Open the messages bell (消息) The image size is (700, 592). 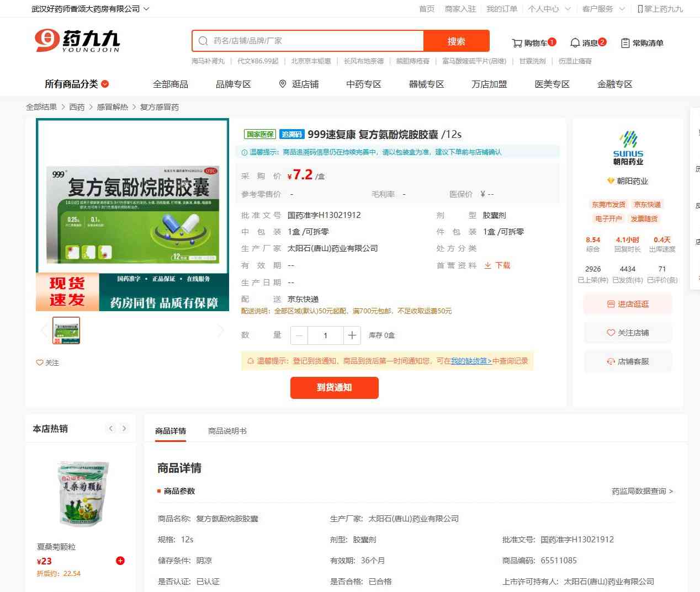[x=587, y=43]
